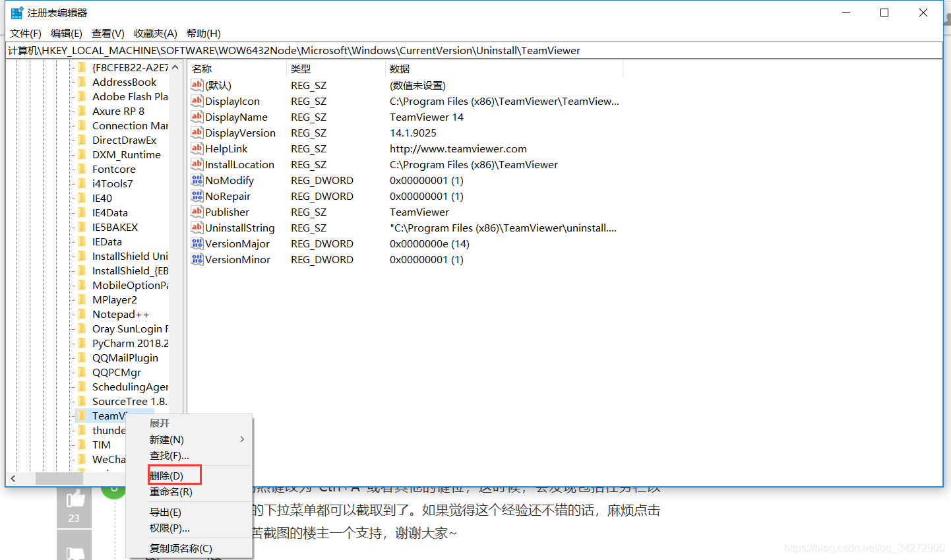951x560 pixels.
Task: Select the NoModify DWORD value icon
Action: pos(197,180)
